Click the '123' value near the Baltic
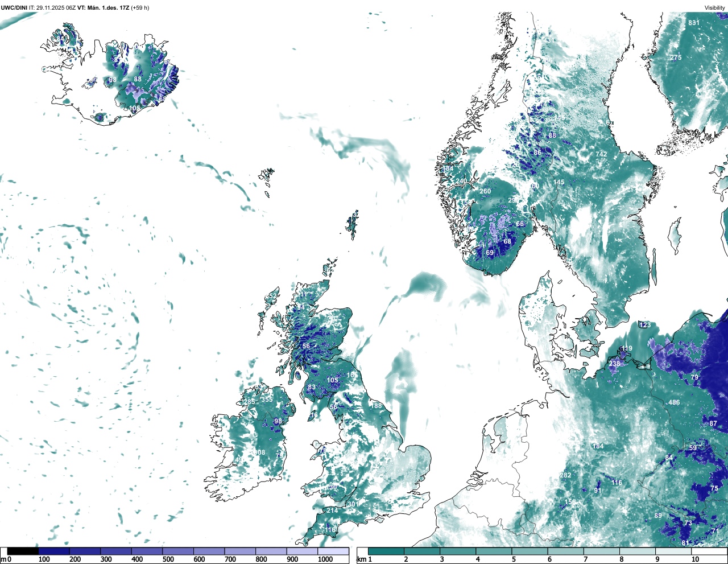 coord(645,325)
